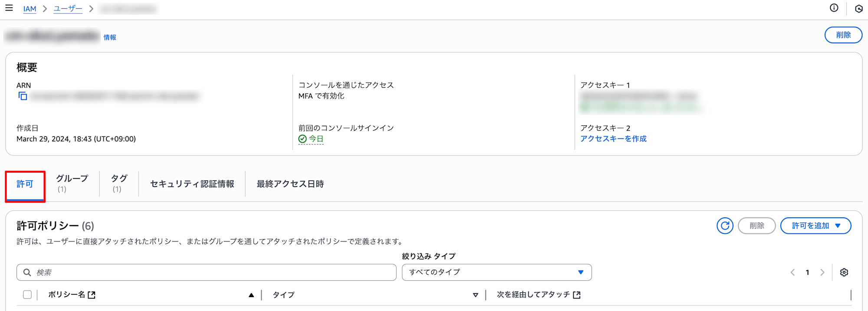Open the hamburger navigation menu
The height and width of the screenshot is (311, 868).
9,8
